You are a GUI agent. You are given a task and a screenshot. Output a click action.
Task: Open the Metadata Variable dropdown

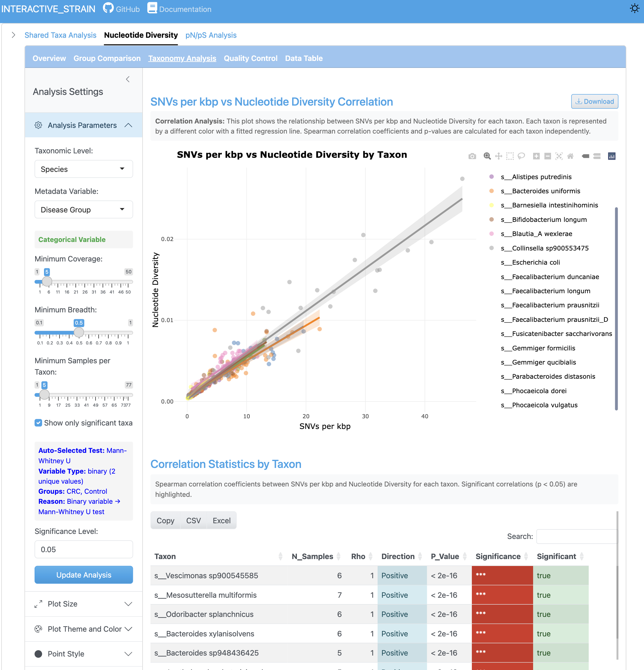click(x=84, y=210)
